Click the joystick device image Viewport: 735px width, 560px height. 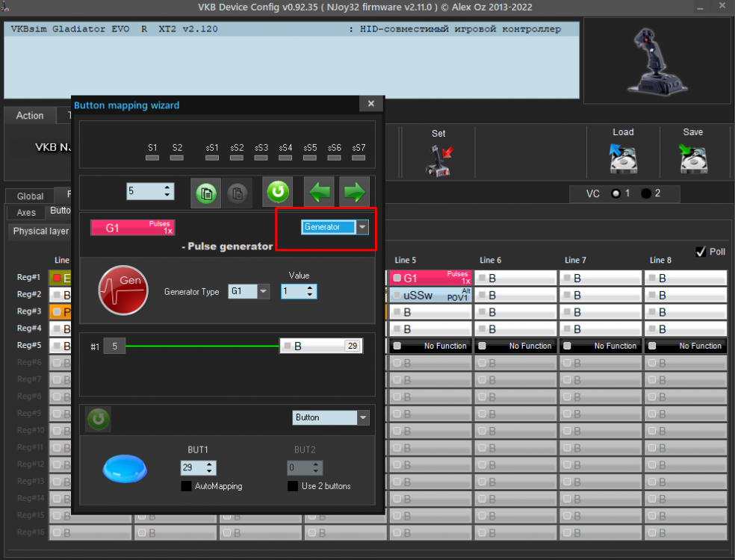pos(657,61)
